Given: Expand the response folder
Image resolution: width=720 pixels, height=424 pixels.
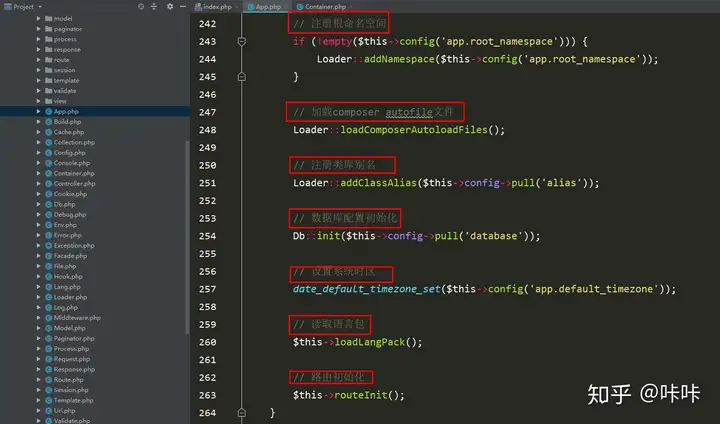Looking at the screenshot, I should [39, 49].
